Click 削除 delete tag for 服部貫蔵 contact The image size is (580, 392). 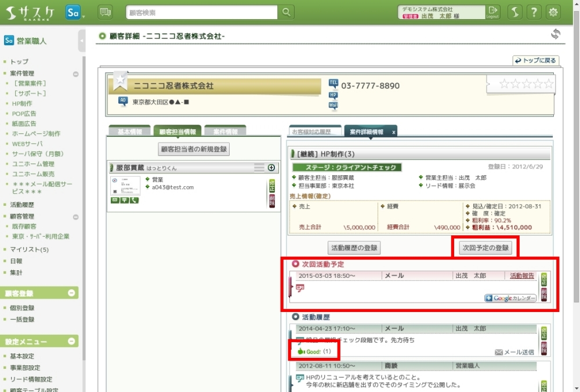coord(272,201)
